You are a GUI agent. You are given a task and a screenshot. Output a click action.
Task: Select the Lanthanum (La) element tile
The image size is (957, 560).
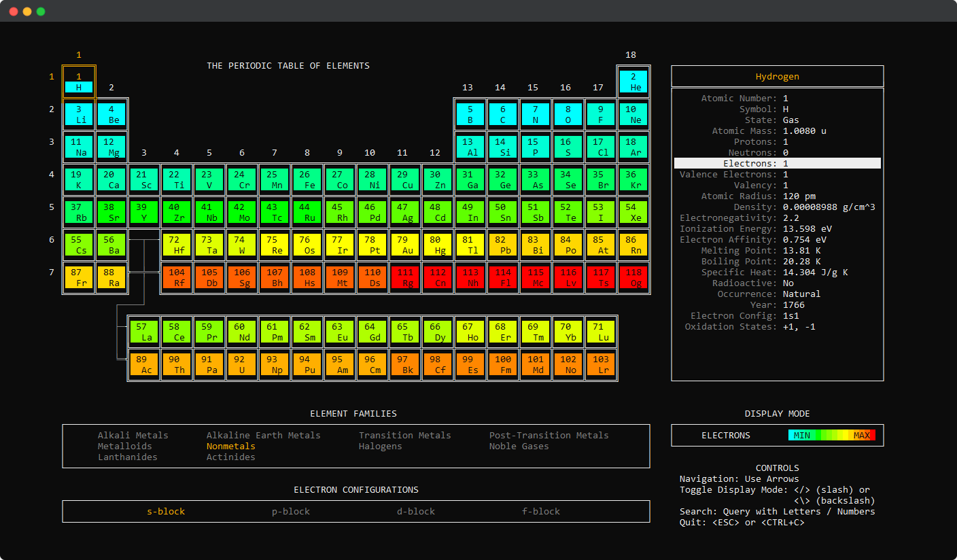(x=144, y=332)
